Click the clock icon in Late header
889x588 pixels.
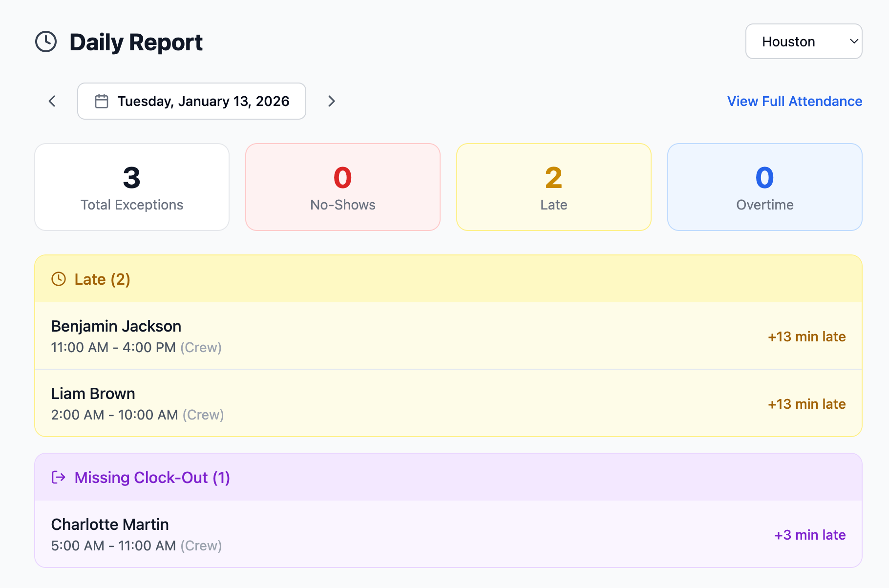pyautogui.click(x=59, y=279)
